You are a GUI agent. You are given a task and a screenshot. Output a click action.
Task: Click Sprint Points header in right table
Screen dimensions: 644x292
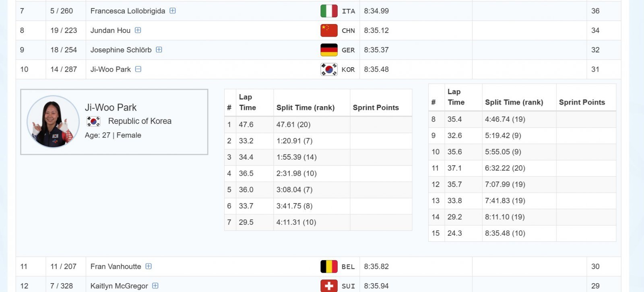(582, 102)
